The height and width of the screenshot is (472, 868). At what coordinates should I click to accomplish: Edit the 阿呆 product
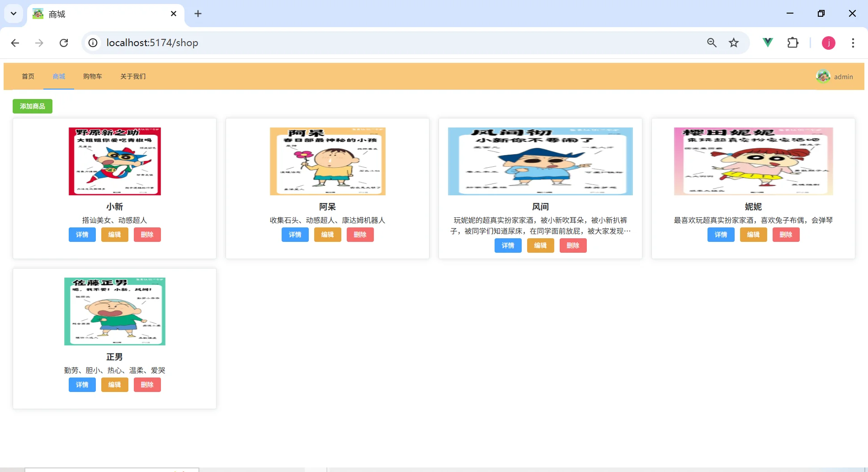tap(328, 235)
